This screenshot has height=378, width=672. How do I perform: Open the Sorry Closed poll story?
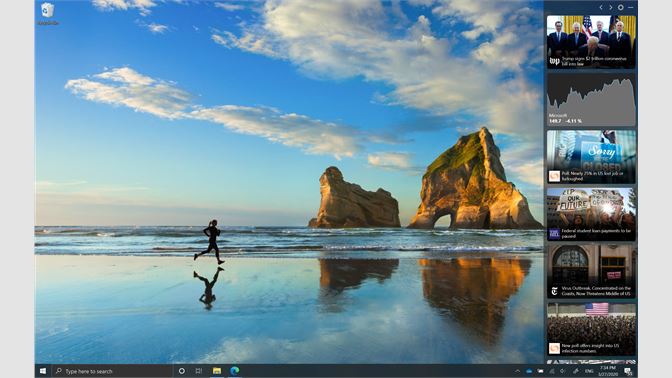(591, 157)
